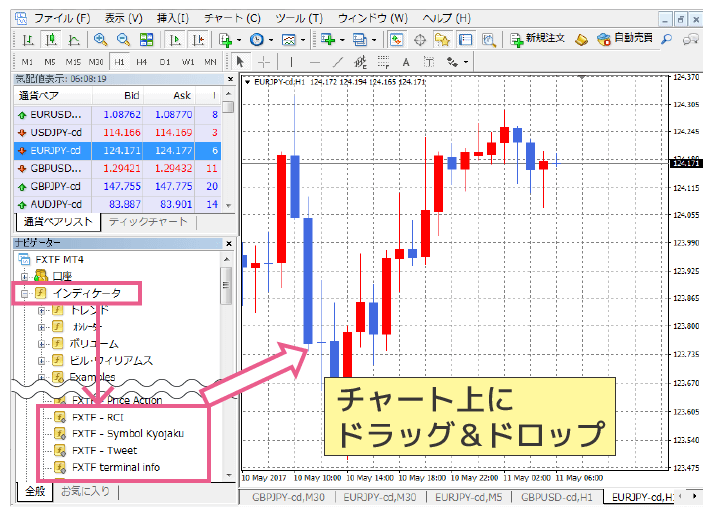Close the 気配値表示 market watch panel
This screenshot has height=516, width=710.
(x=230, y=79)
